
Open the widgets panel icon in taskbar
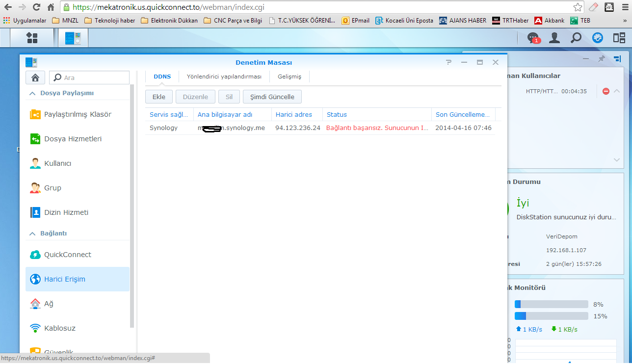click(x=619, y=38)
